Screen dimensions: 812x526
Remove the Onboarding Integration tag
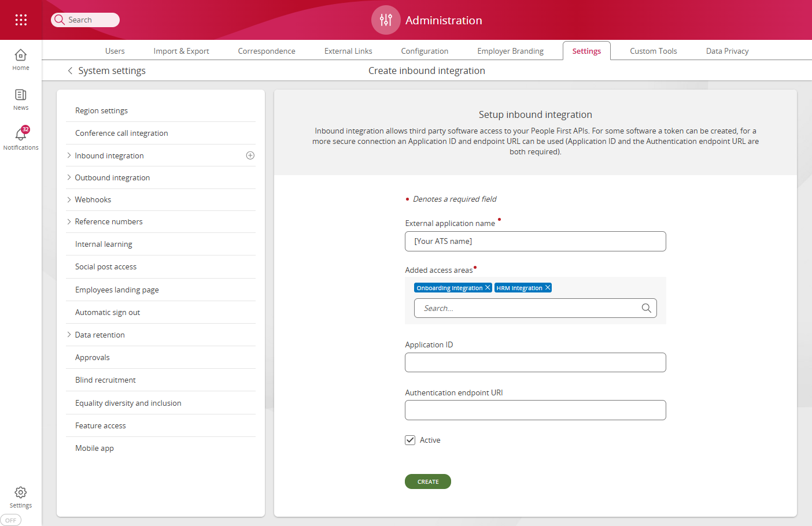(488, 287)
